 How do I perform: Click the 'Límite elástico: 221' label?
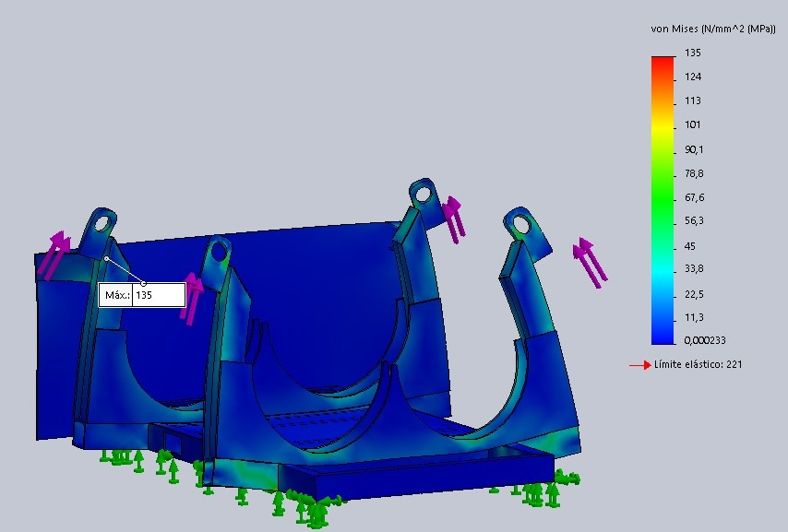coord(698,365)
